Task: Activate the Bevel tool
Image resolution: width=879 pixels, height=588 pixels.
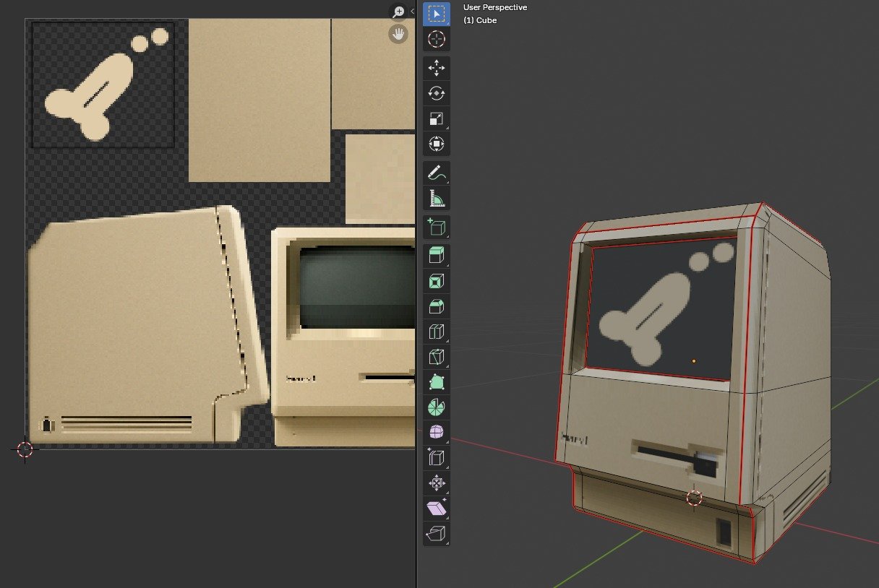Action: pos(437,307)
